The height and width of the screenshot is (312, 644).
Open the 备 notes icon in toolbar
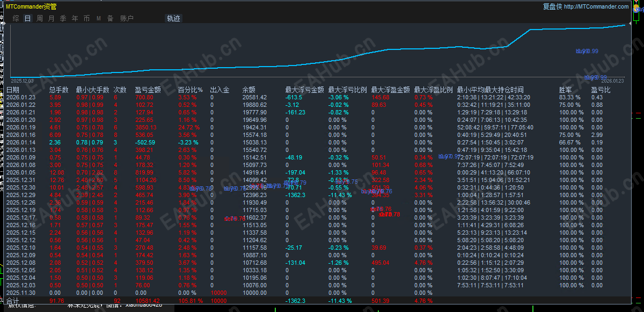point(110,18)
